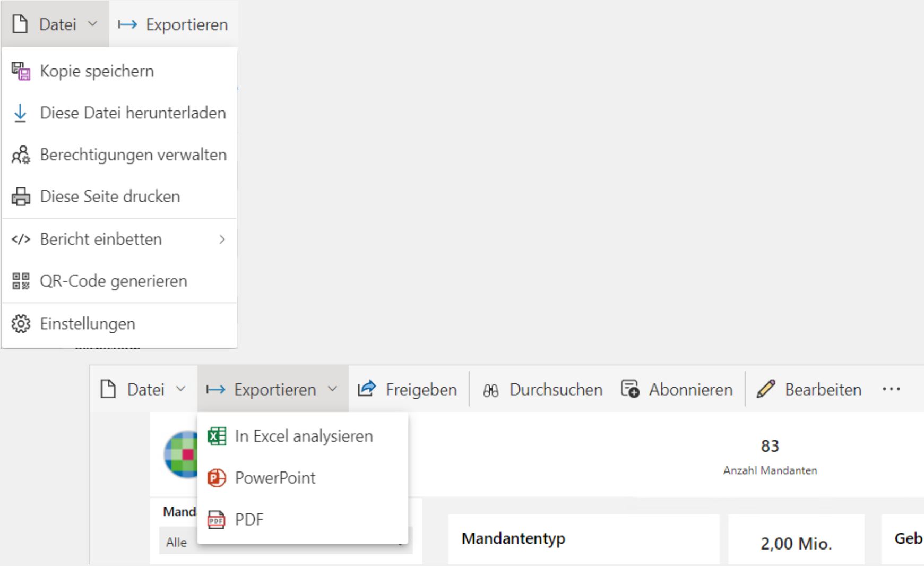Click the Excel icon for In Excel analysieren
This screenshot has width=924, height=566.
217,436
